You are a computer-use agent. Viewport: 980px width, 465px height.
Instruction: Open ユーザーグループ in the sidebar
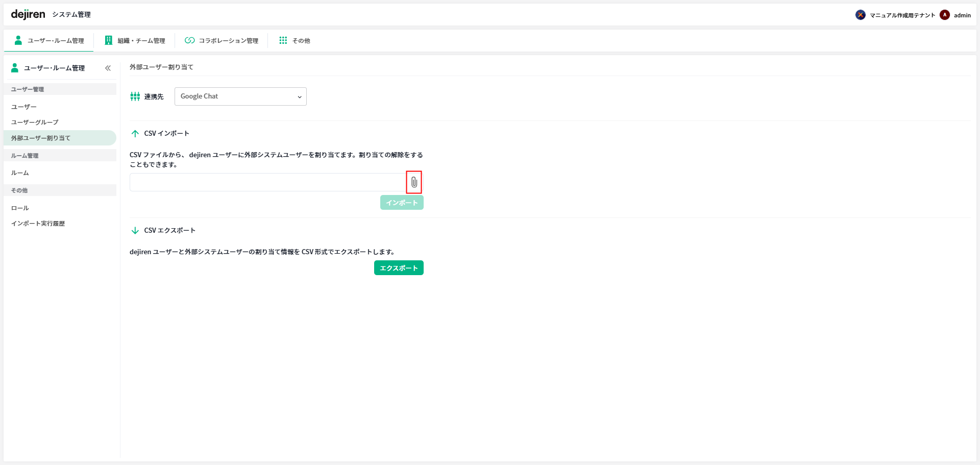pyautogui.click(x=35, y=123)
